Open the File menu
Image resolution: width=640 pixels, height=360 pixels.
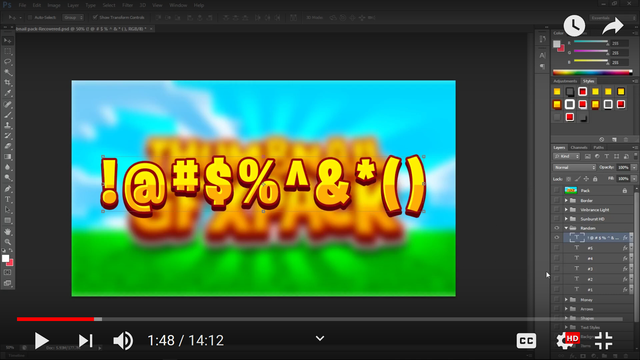(x=22, y=5)
